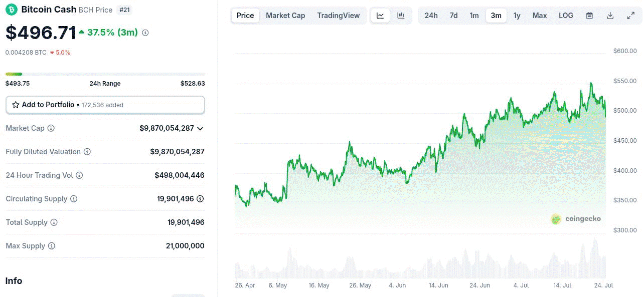Click the 21,000,000 max supply value

(x=185, y=246)
